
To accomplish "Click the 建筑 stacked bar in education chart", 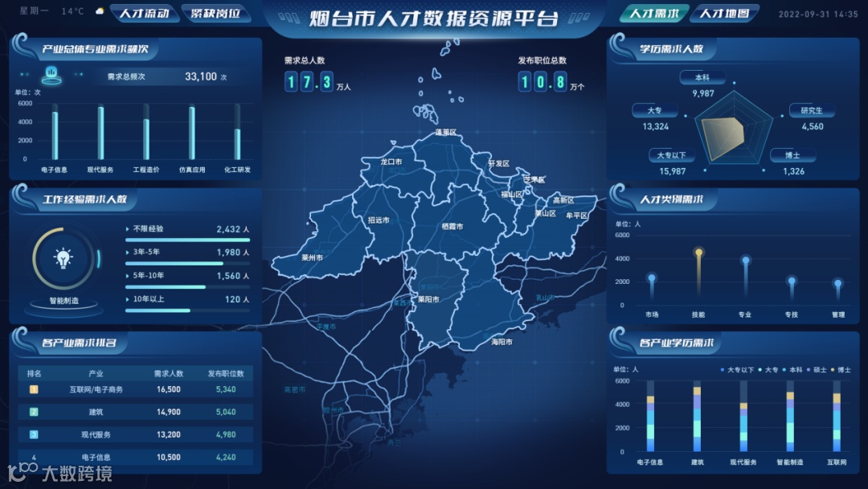I will (x=697, y=419).
